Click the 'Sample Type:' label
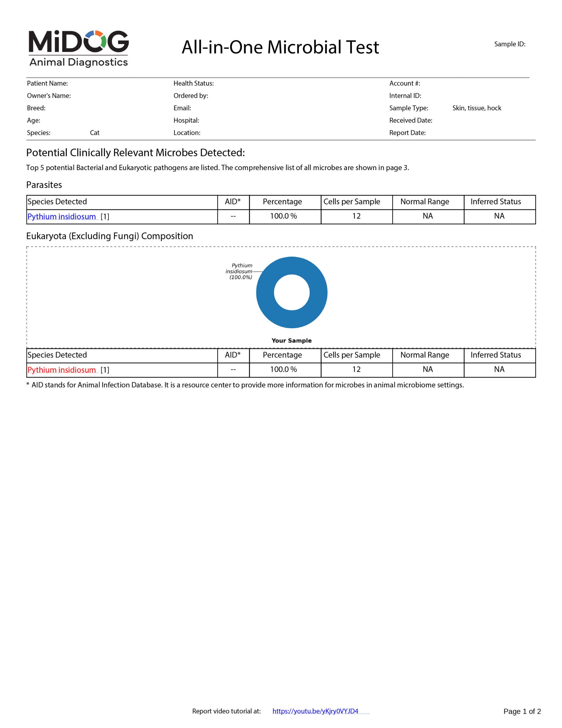Viewport: 562px width, 728px height. click(409, 108)
